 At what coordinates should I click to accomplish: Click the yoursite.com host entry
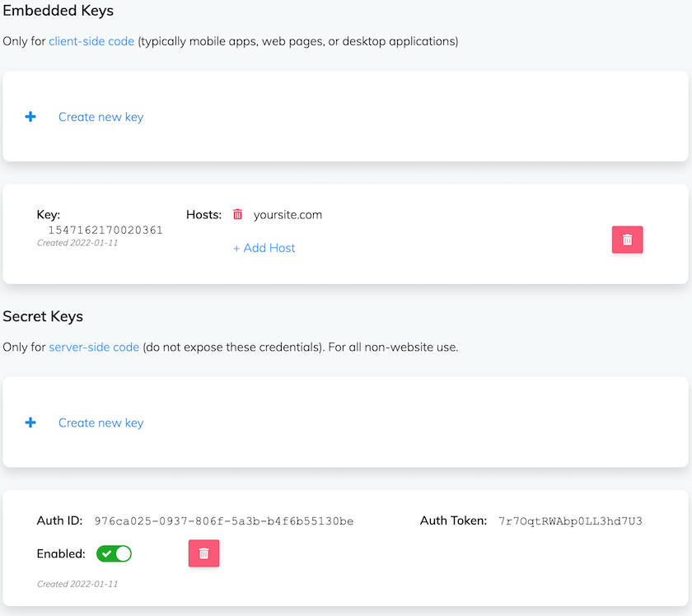(x=288, y=214)
